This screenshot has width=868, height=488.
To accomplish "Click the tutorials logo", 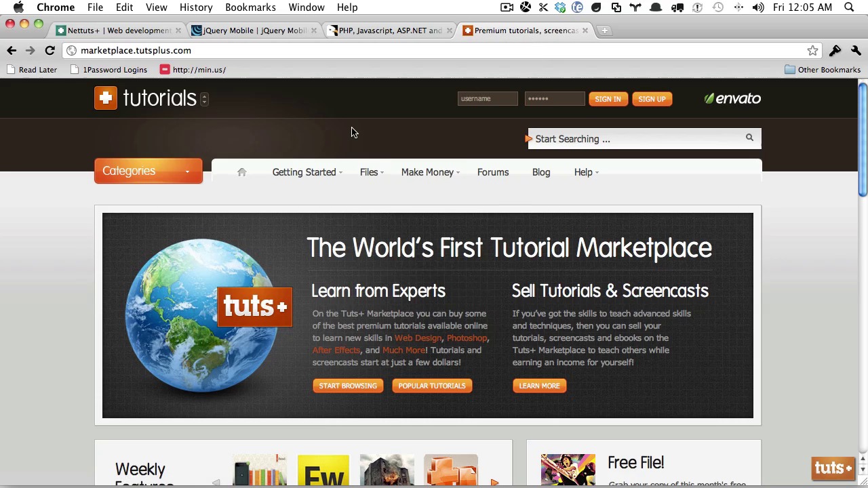I will tap(145, 98).
